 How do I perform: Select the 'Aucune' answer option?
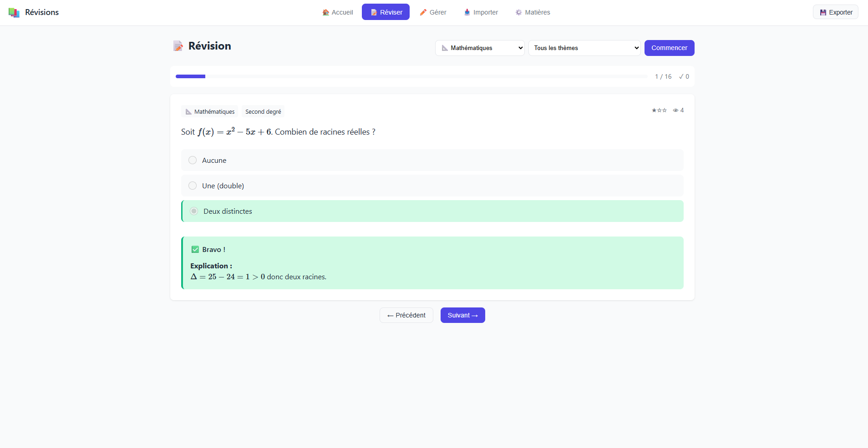[x=193, y=160]
